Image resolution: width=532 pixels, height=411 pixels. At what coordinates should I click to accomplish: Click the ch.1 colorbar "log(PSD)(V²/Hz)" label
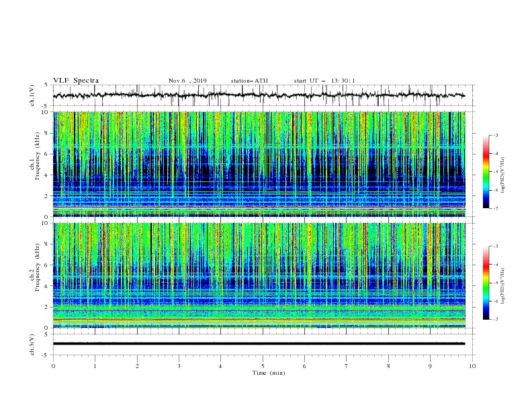(503, 175)
